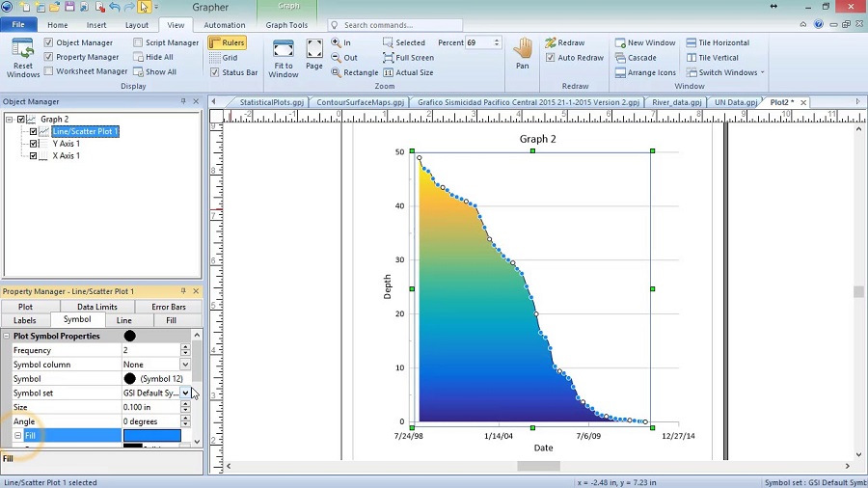Enable the Worksheet Manager checkbox
The image size is (868, 488).
(x=49, y=71)
